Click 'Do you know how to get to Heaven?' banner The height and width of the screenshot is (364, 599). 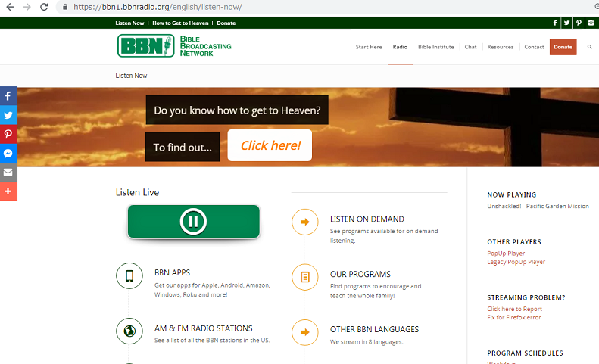(x=237, y=110)
